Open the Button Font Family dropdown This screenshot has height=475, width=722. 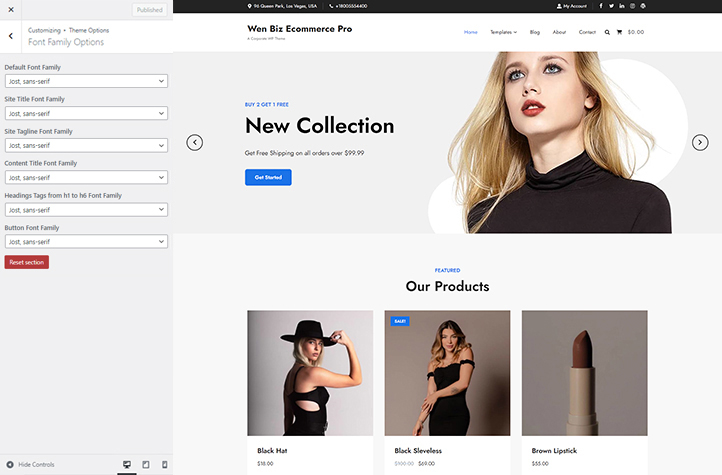[x=86, y=241]
